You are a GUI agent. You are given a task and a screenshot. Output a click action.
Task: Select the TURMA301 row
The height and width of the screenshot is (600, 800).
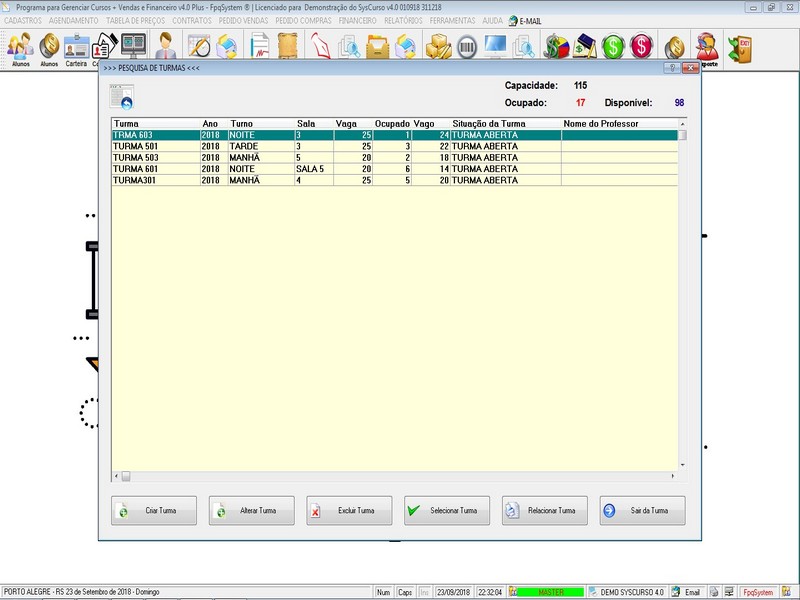pyautogui.click(x=395, y=180)
